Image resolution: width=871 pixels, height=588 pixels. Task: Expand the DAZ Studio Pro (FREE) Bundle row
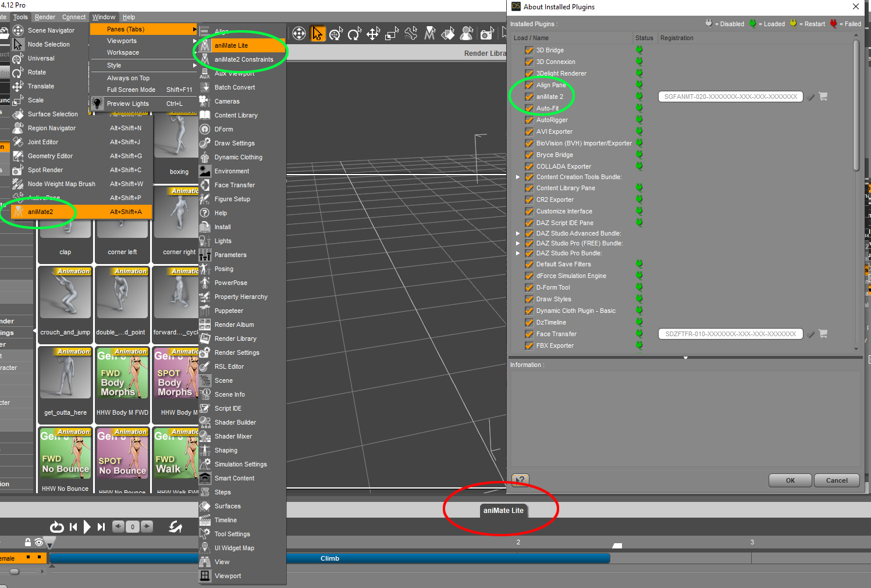[x=518, y=243]
